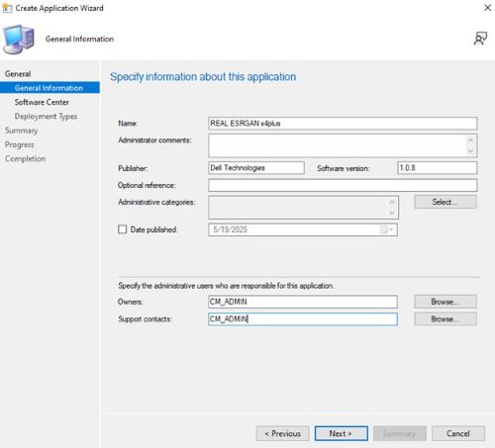The width and height of the screenshot is (495, 448).
Task: Click into the Name text field
Action: 343,124
